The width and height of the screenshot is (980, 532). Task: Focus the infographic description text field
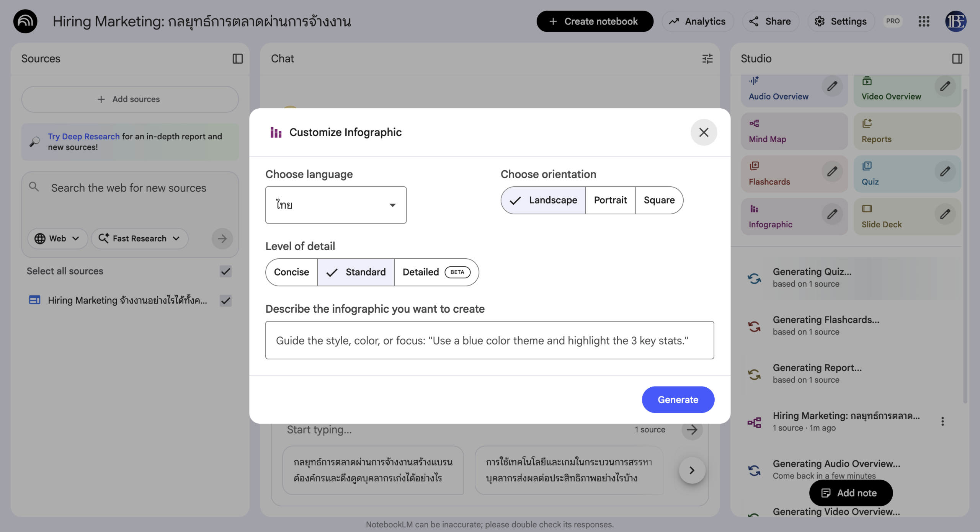[489, 340]
